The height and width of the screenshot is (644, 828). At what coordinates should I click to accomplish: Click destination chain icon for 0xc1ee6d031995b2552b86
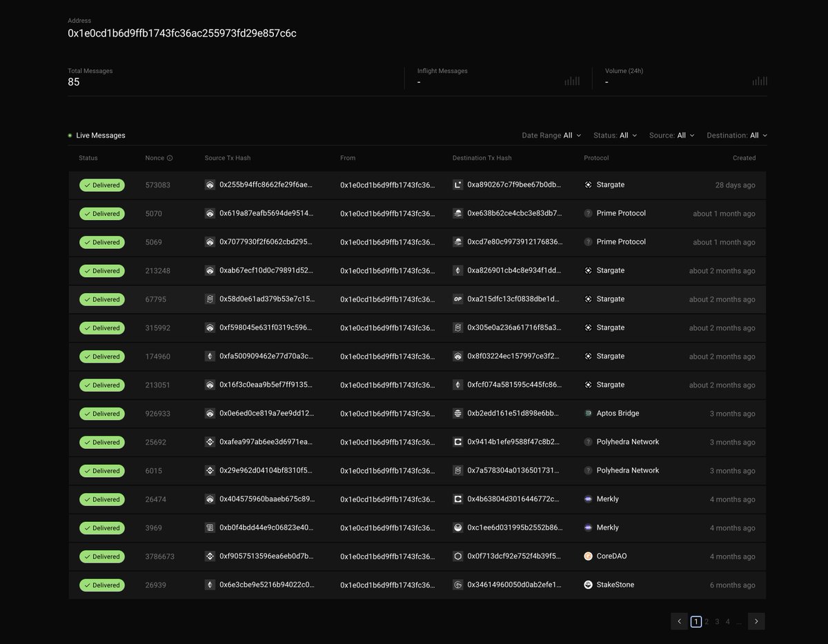click(457, 527)
